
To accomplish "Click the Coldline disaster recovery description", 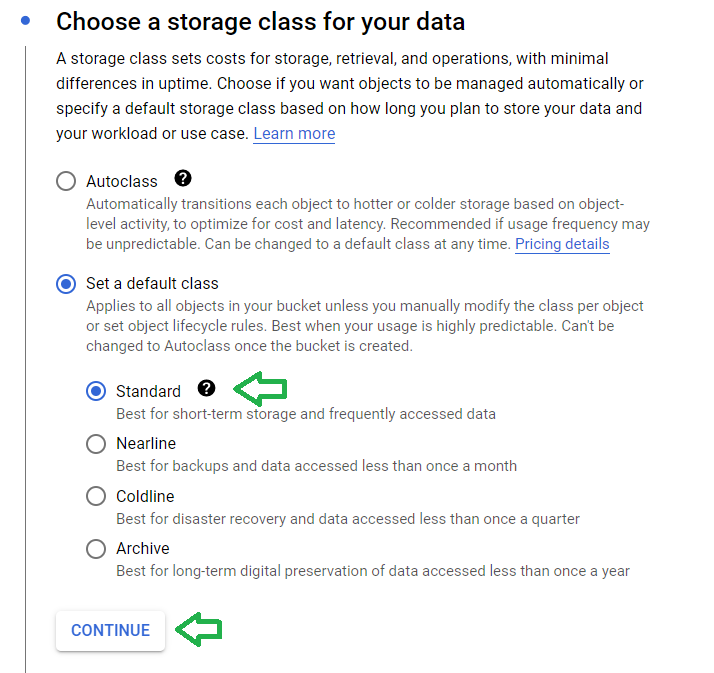I will pos(348,519).
